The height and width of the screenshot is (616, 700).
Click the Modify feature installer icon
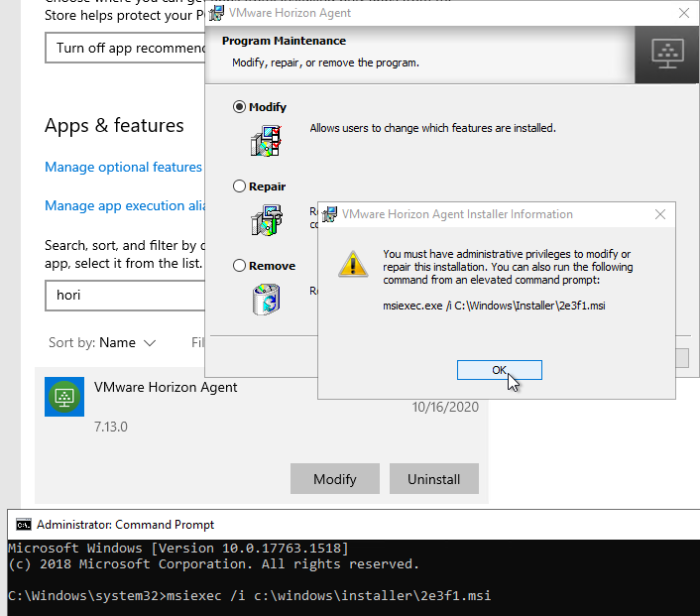pos(266,141)
